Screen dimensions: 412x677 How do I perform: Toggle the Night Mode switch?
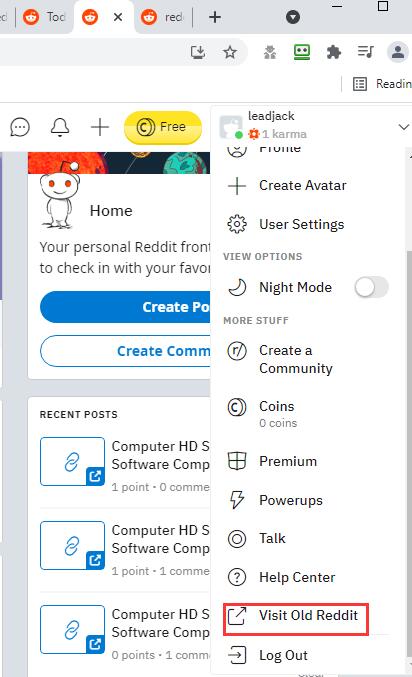(x=371, y=287)
